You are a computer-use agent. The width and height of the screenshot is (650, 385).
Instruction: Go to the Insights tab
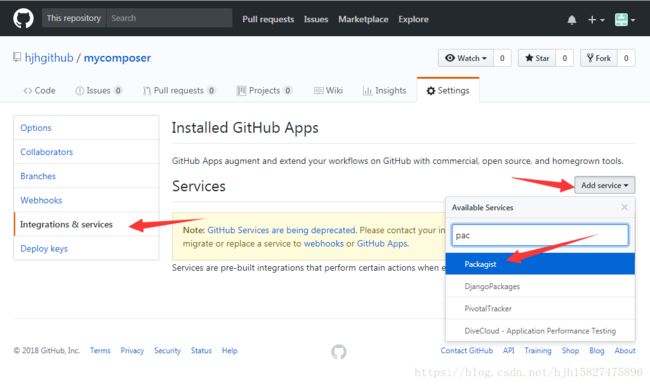tap(384, 90)
